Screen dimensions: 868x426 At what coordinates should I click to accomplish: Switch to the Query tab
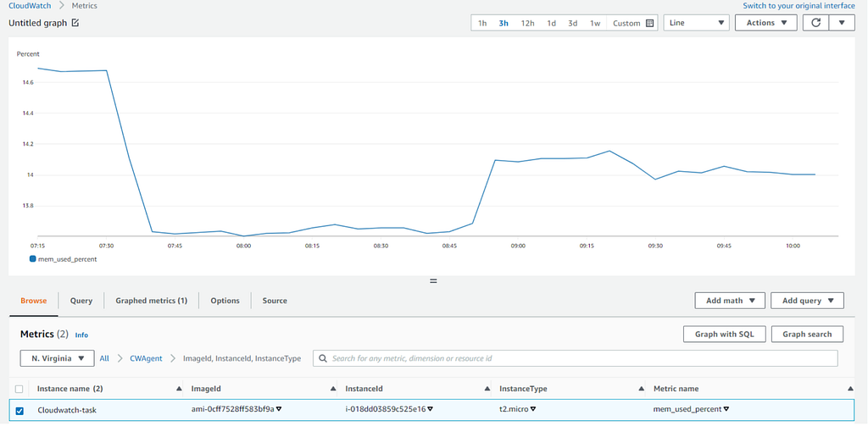pos(81,301)
